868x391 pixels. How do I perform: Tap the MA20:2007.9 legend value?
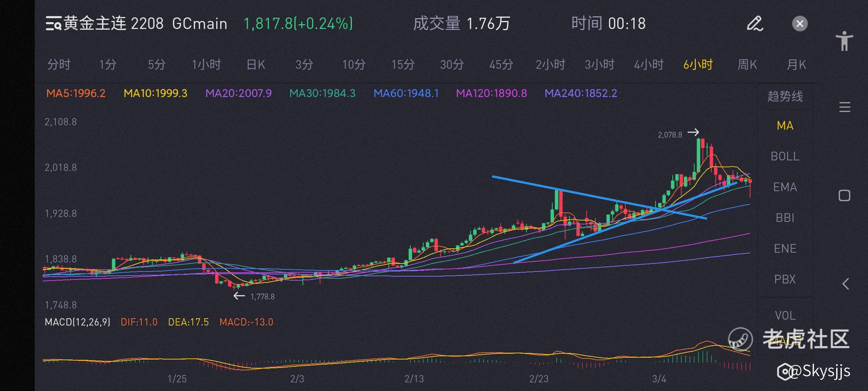point(238,93)
